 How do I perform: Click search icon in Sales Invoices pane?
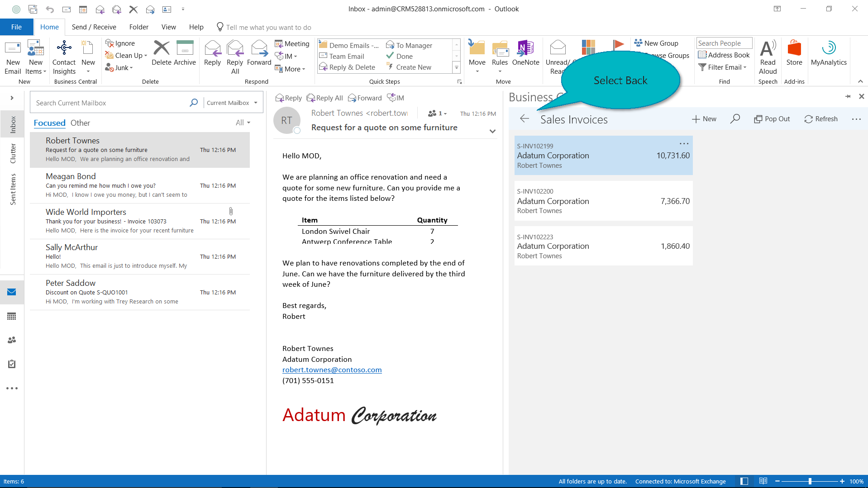click(735, 119)
